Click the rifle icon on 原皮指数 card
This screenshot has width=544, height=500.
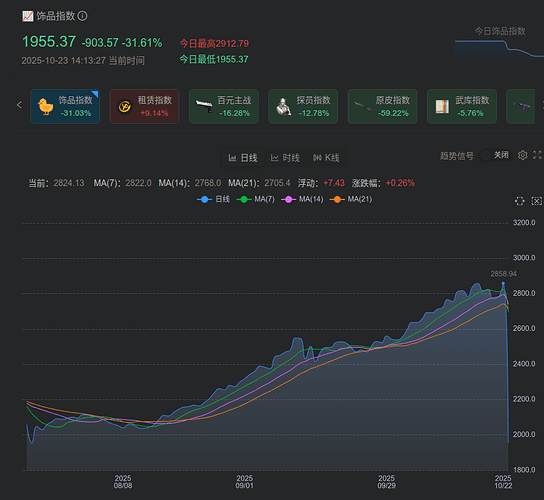[363, 106]
